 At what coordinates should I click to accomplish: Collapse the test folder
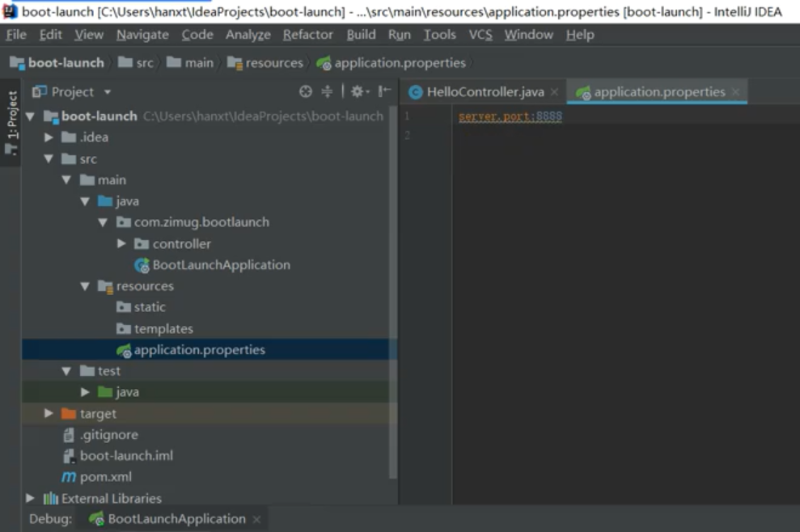pos(66,371)
